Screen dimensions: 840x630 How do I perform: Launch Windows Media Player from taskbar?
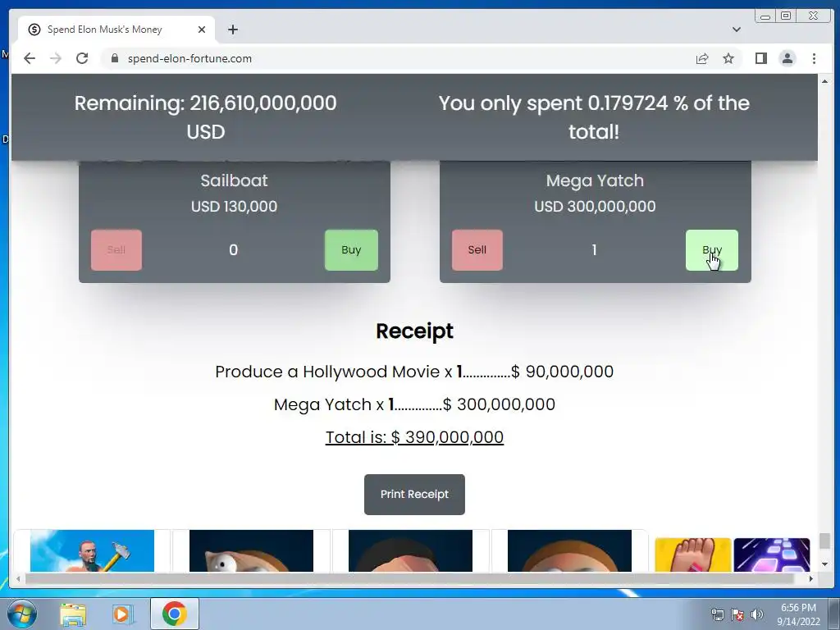(x=122, y=614)
